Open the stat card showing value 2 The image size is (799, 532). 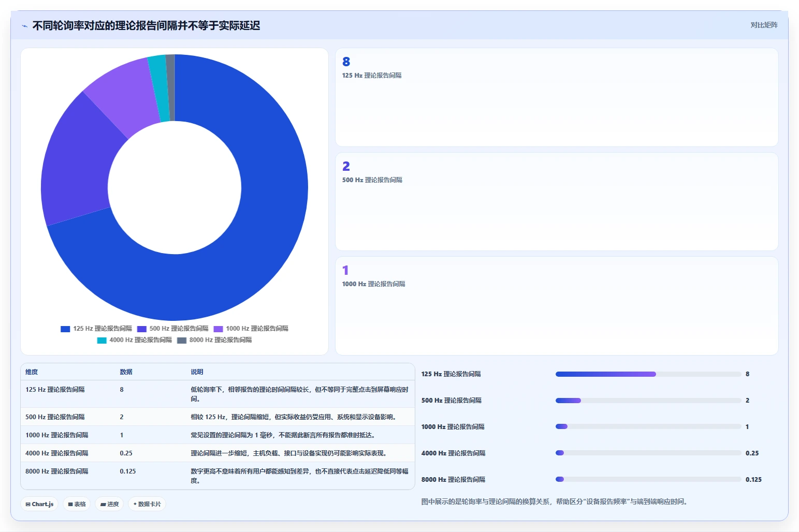(557, 201)
